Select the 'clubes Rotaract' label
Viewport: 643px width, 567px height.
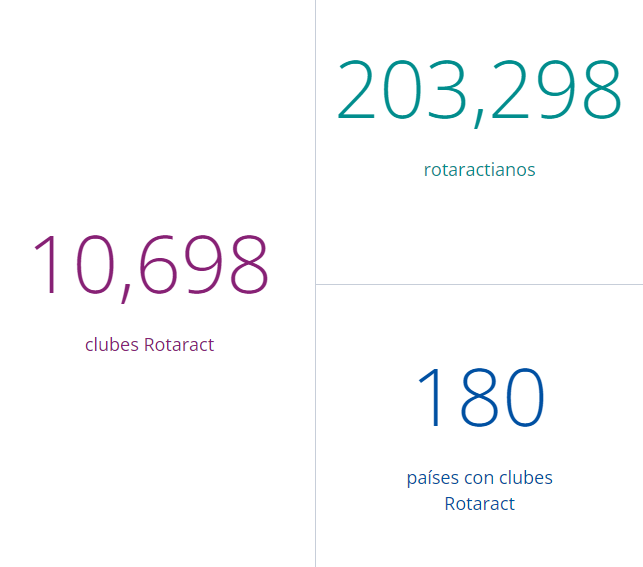pos(150,345)
